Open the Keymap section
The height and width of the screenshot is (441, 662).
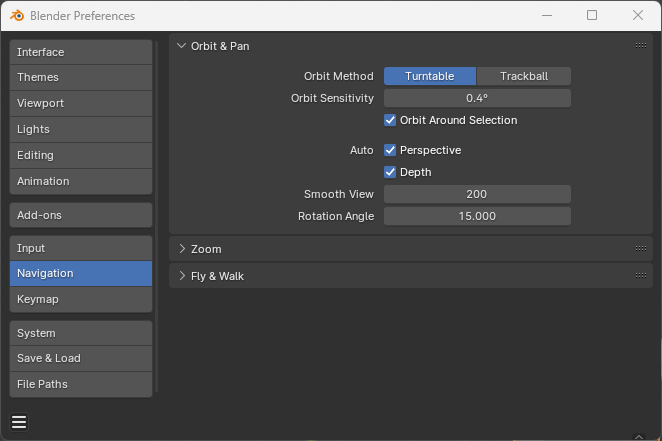tap(81, 299)
